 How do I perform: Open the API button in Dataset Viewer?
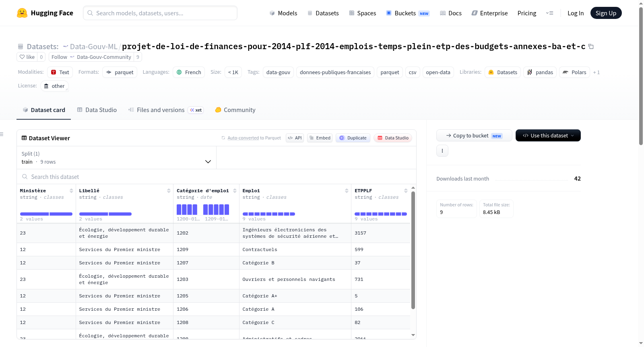pos(295,138)
